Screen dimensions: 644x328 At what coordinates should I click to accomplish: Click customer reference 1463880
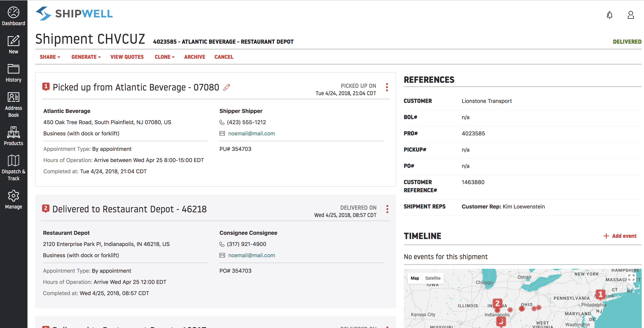pos(473,182)
